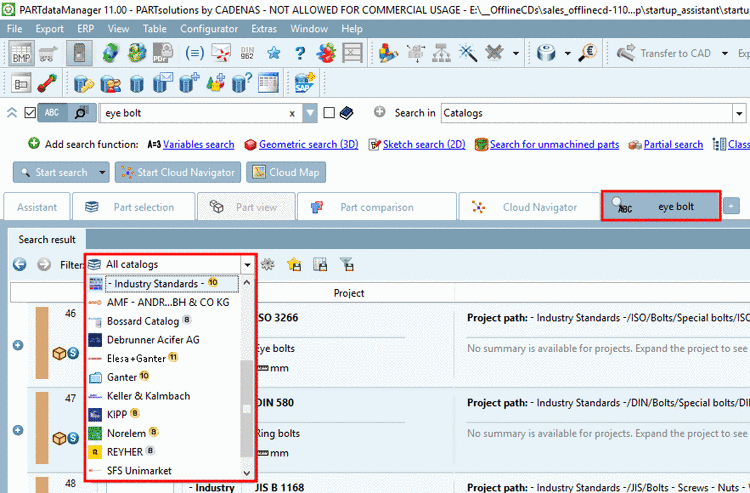This screenshot has width=750, height=493.
Task: Select SFS Unimarket in catalog list
Action: (163, 471)
